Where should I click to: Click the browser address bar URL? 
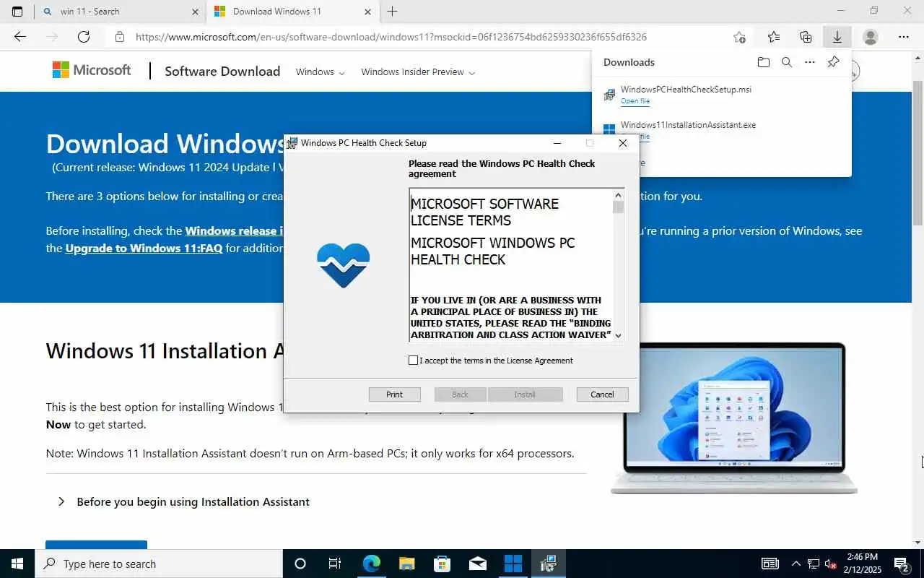391,37
